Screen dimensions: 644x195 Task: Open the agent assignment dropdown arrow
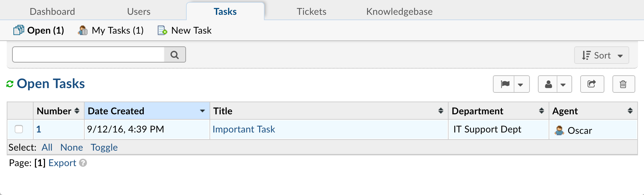[564, 84]
